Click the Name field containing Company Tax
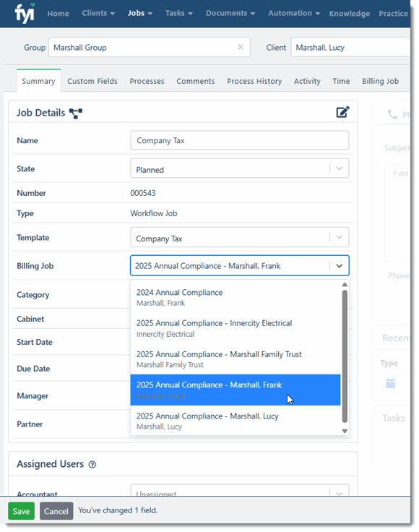The image size is (419, 532). tap(240, 140)
